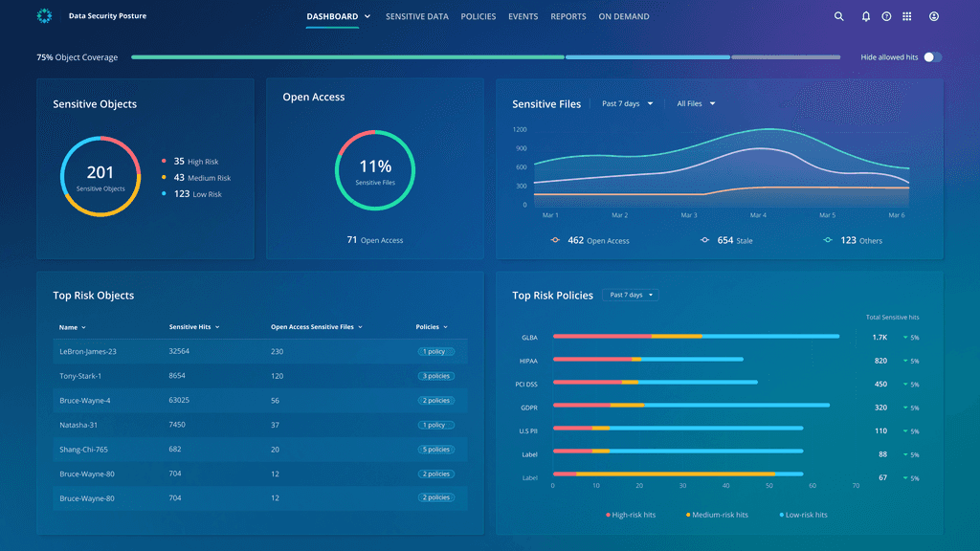This screenshot has height=551, width=980.
Task: Click Shang-Chi-765 5 policies badge
Action: click(x=435, y=450)
